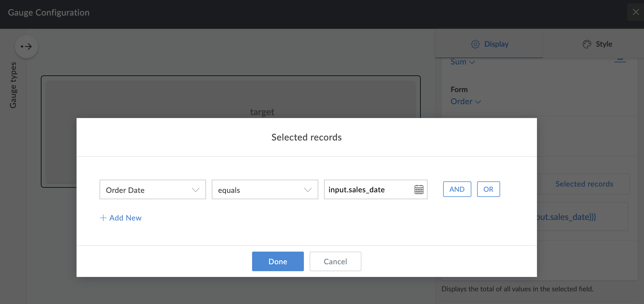Click the input.sales_date value field
This screenshot has width=644, height=304.
(368, 190)
